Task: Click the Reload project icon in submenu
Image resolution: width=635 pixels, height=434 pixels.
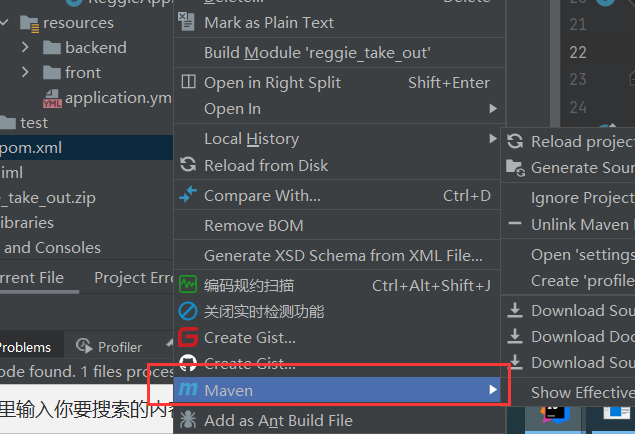Action: [515, 142]
